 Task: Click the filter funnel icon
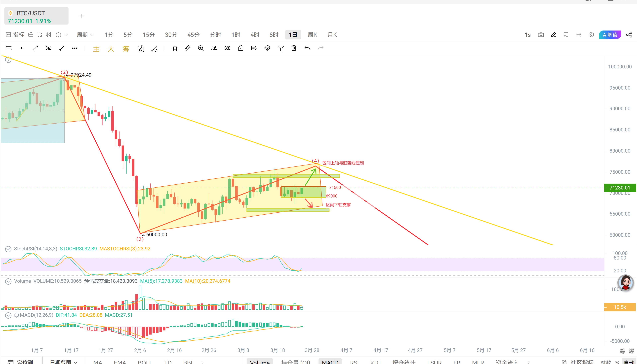tap(281, 48)
